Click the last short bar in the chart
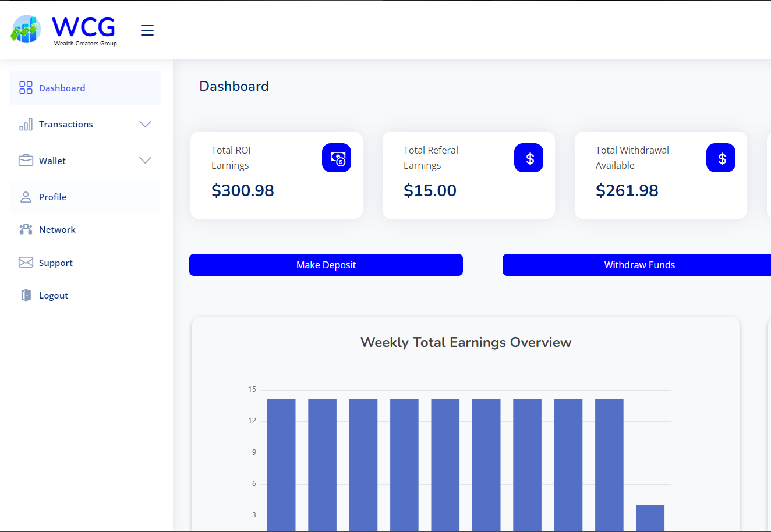 click(x=650, y=518)
